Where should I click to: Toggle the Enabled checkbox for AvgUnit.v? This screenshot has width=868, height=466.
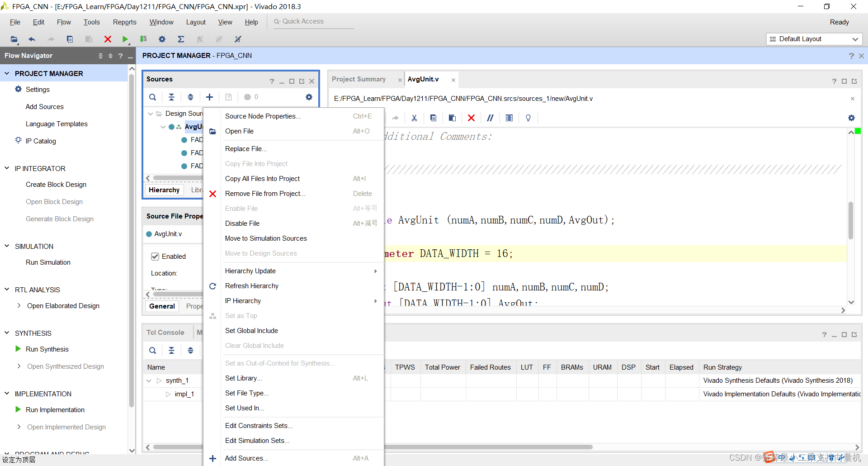point(155,257)
